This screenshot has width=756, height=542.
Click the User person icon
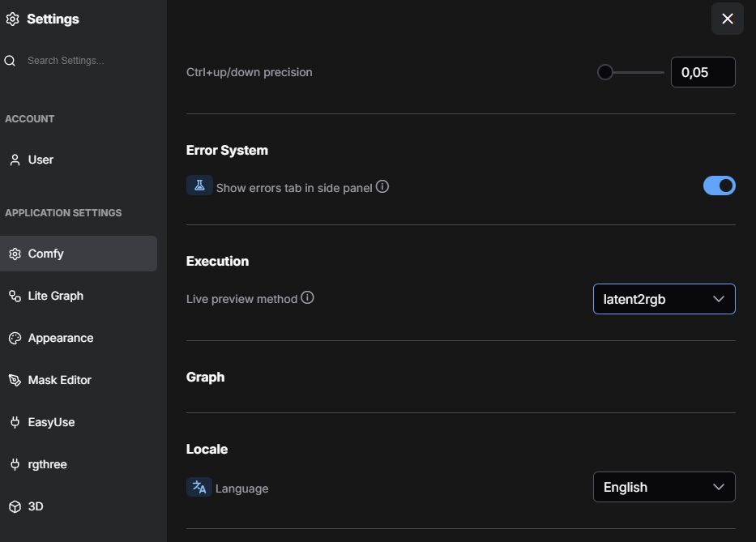(x=15, y=160)
